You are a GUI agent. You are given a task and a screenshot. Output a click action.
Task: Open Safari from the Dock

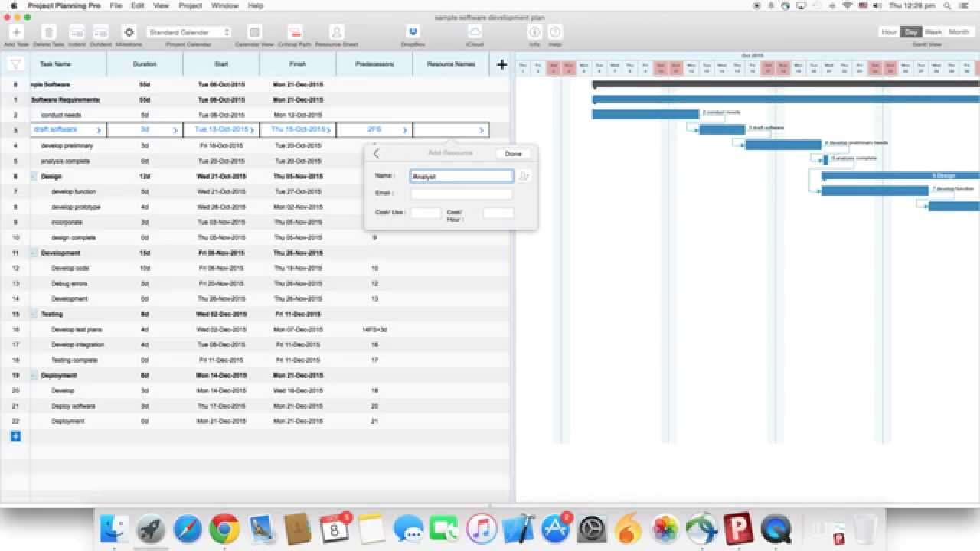coord(188,529)
